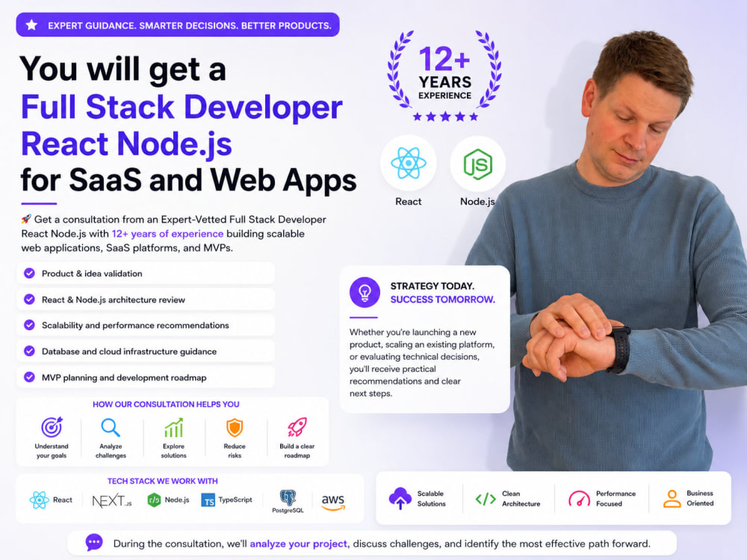Click the chat bubble icon in the bottom bar
747x560 pixels.
[x=94, y=542]
